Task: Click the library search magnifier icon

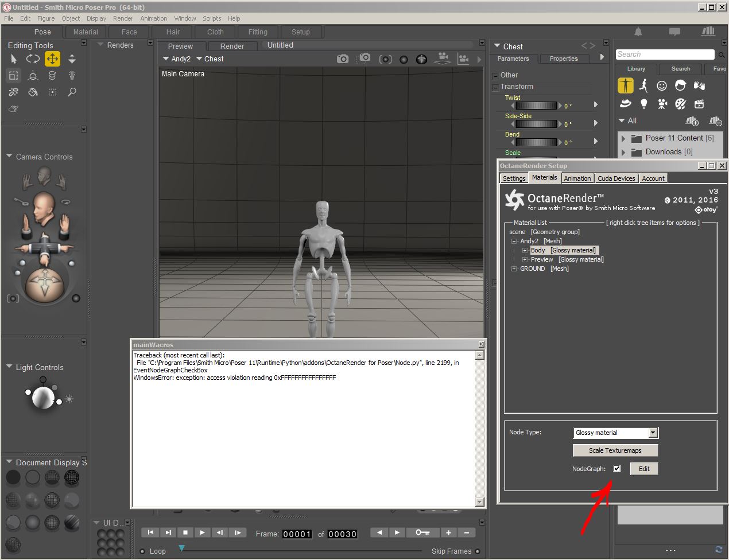Action: click(720, 55)
